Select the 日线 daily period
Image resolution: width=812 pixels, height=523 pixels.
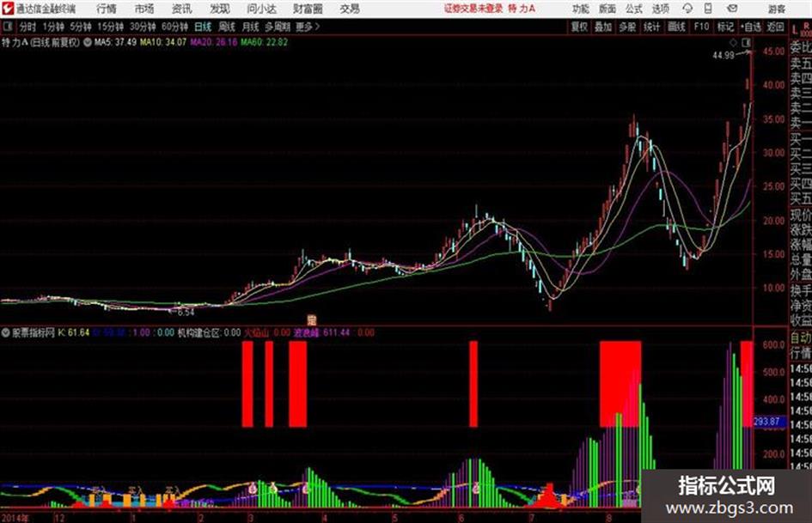pyautogui.click(x=203, y=27)
